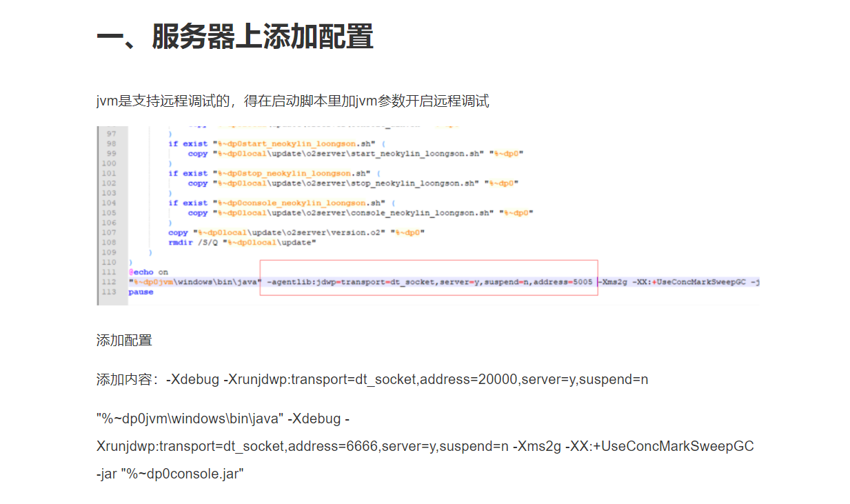The width and height of the screenshot is (850, 504).
Task: Click the 添加配置 paragraph text
Action: [124, 340]
